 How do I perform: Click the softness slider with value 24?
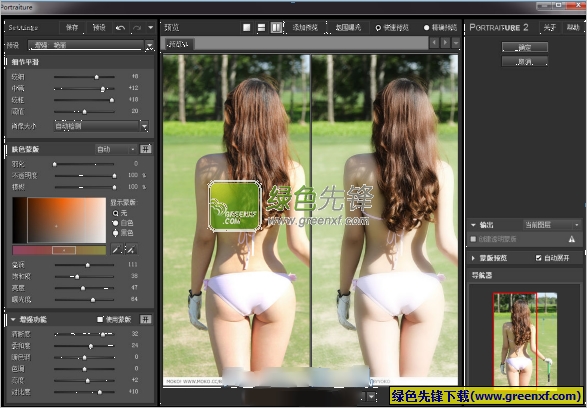(x=84, y=346)
